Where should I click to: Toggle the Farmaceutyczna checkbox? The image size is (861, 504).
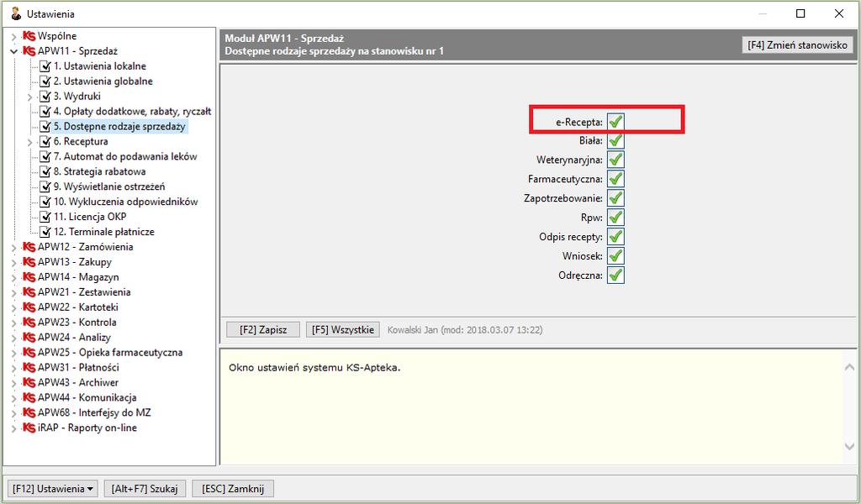click(615, 179)
